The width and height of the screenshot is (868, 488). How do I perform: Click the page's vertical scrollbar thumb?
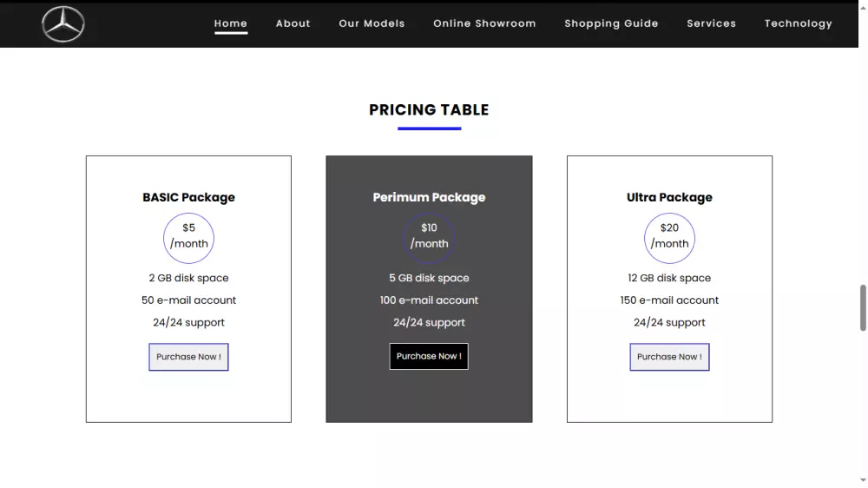click(863, 307)
